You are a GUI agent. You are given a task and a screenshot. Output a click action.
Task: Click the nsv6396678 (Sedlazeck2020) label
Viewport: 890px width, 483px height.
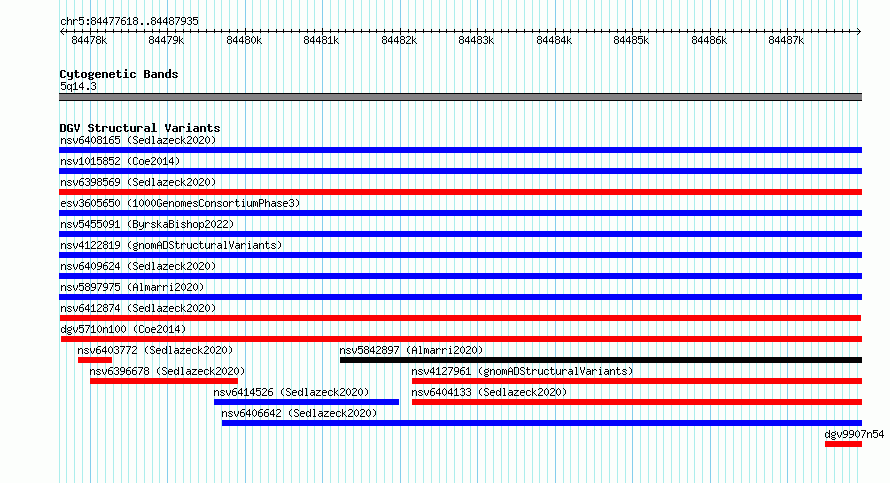click(167, 371)
